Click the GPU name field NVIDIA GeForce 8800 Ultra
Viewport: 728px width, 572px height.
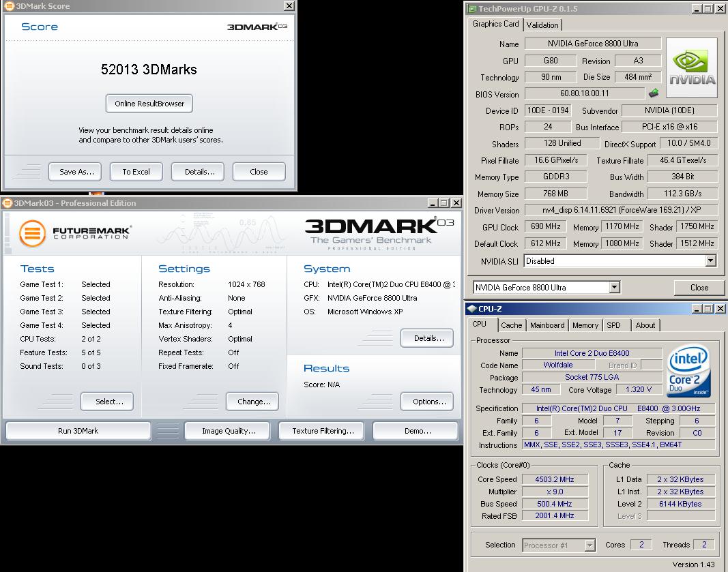(593, 44)
